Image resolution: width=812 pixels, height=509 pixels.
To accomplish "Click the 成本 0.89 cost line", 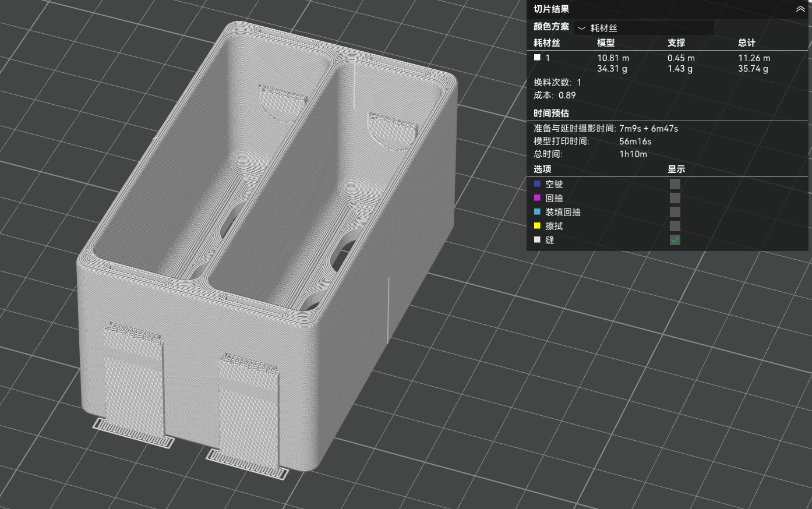I will (555, 96).
